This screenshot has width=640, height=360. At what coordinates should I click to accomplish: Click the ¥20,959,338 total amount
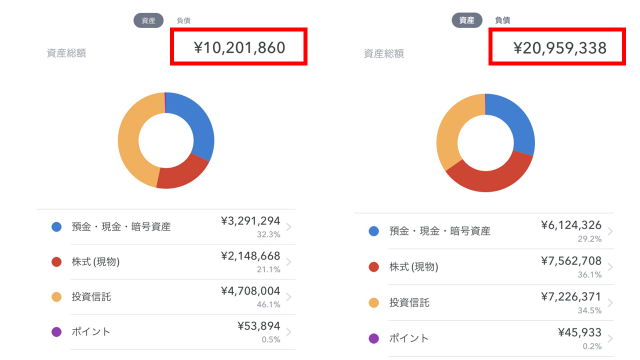[560, 48]
